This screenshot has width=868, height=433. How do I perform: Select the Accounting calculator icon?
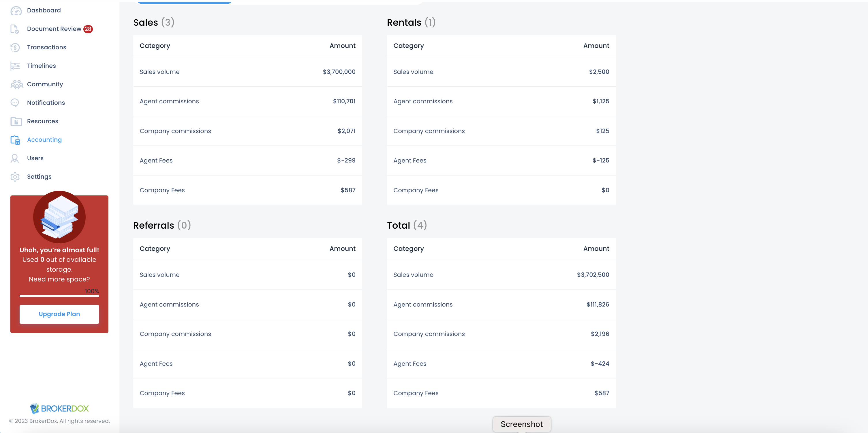point(15,140)
